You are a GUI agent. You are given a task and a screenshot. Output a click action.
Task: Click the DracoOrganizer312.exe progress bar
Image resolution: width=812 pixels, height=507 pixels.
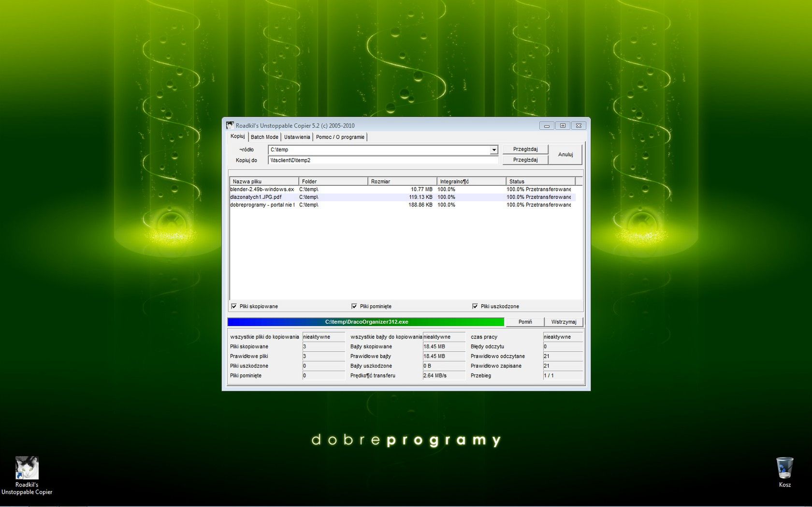pyautogui.click(x=366, y=322)
